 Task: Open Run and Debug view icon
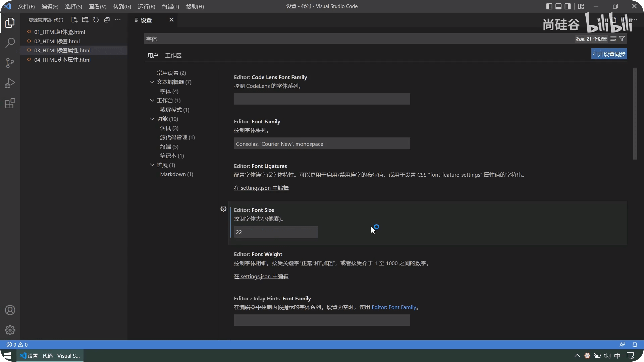coord(10,83)
